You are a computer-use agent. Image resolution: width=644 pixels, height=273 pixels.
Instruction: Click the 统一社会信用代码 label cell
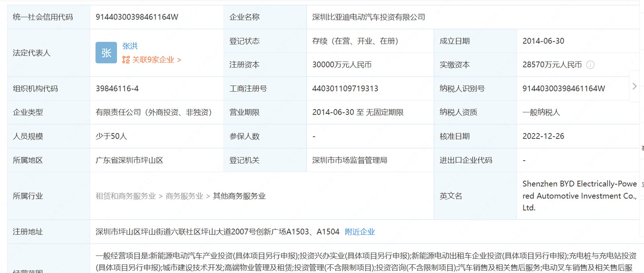coord(49,17)
